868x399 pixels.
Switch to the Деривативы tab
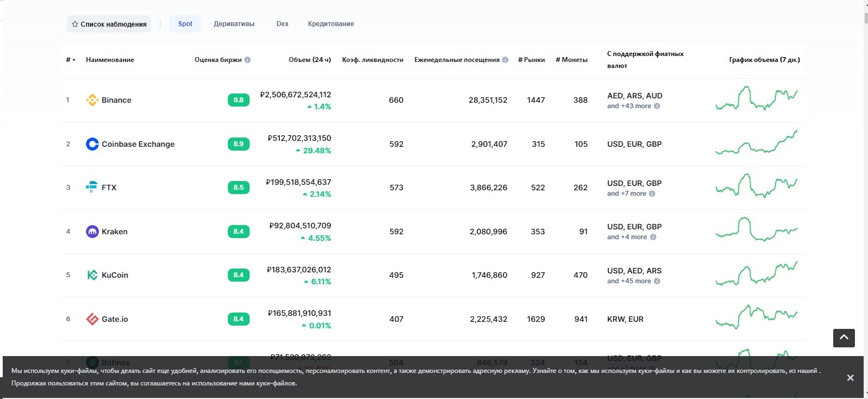[234, 24]
